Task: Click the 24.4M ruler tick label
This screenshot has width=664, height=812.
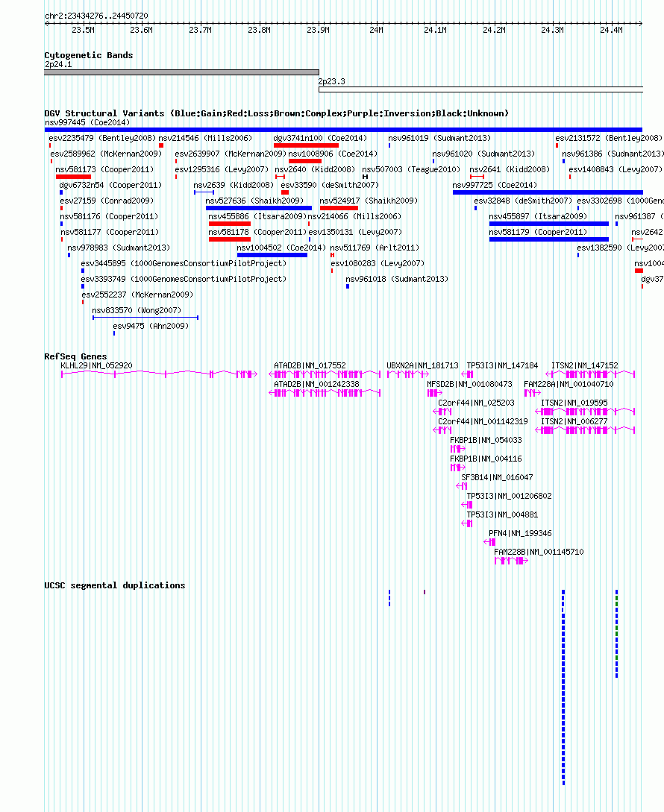Action: 611,30
